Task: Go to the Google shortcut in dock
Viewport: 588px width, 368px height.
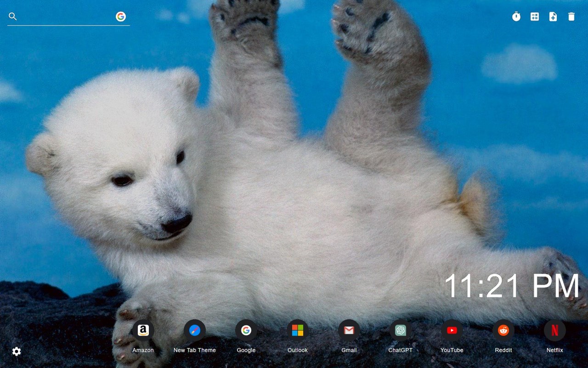Action: tap(246, 330)
